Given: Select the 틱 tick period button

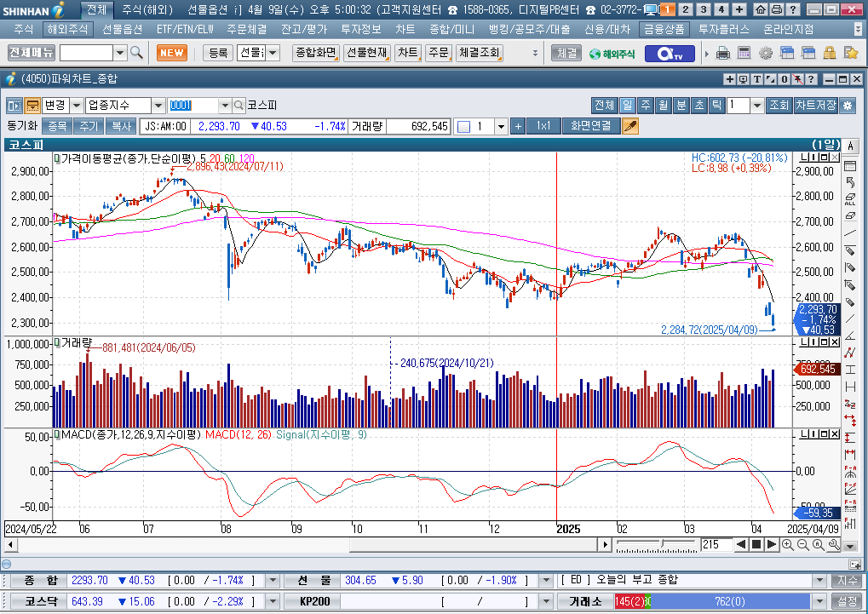Looking at the screenshot, I should (x=717, y=106).
